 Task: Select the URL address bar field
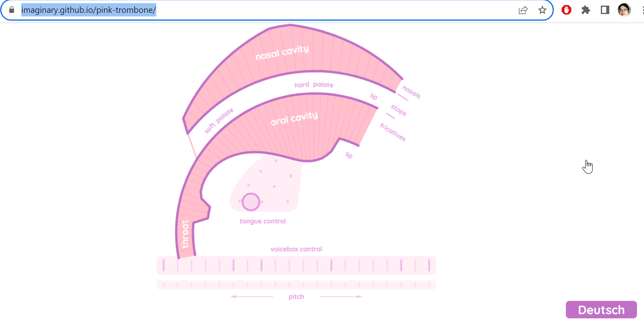(x=277, y=10)
